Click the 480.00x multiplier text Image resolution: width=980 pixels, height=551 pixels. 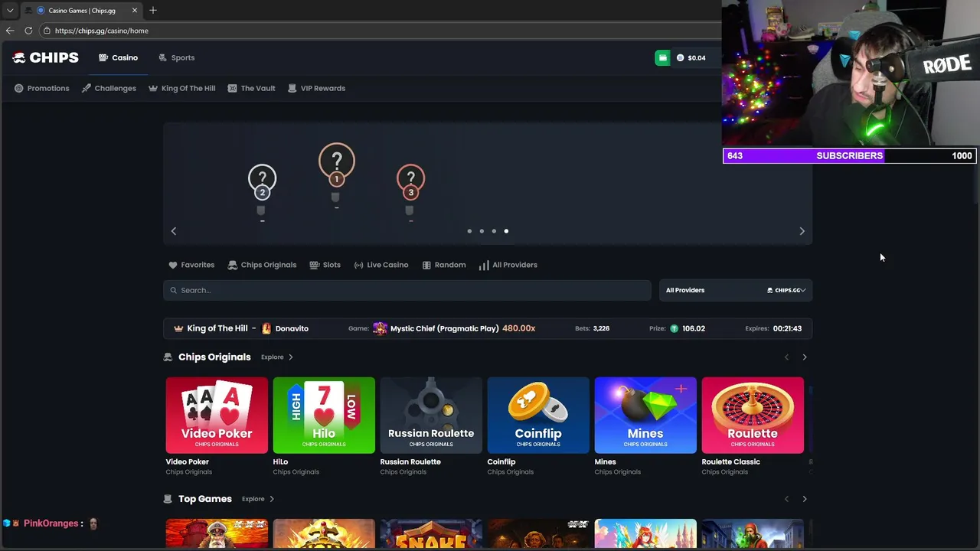518,328
